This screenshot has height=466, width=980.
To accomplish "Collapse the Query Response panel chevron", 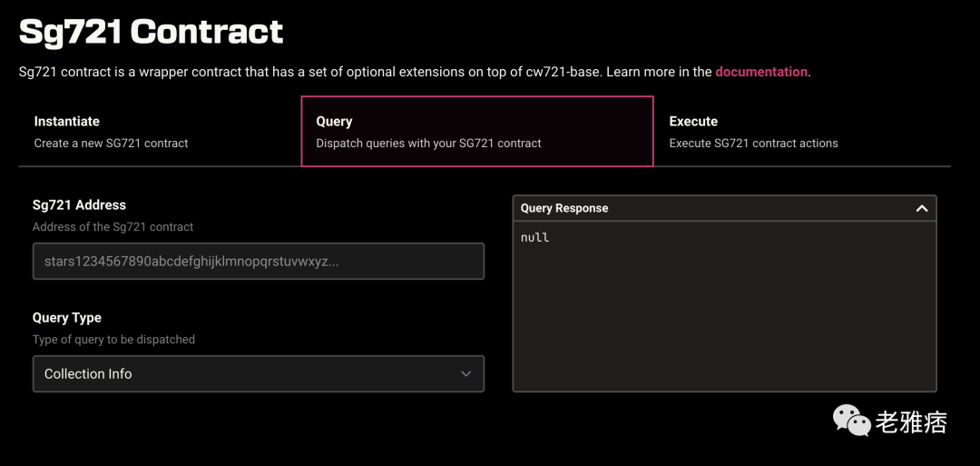I will (x=921, y=208).
